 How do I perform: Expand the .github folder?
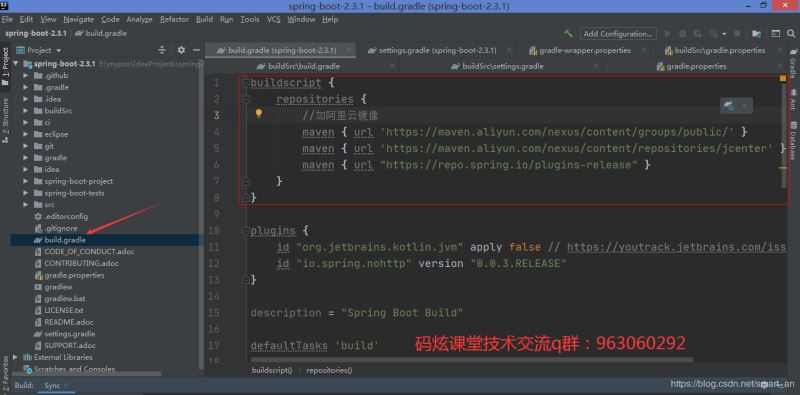[x=26, y=76]
